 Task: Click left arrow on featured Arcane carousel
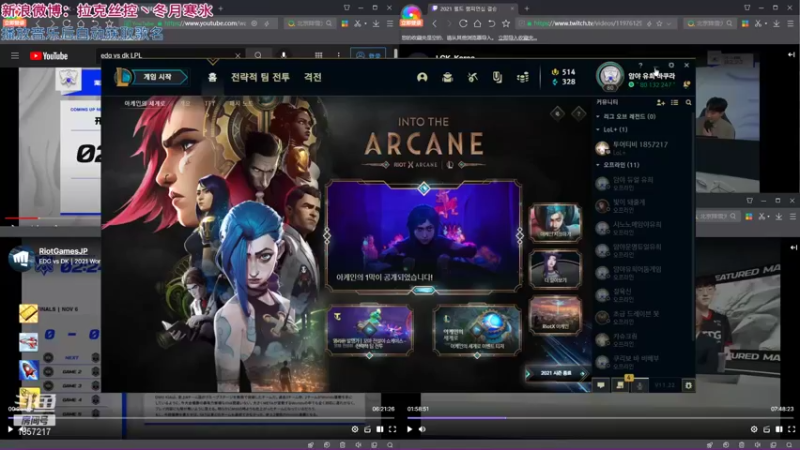click(327, 235)
